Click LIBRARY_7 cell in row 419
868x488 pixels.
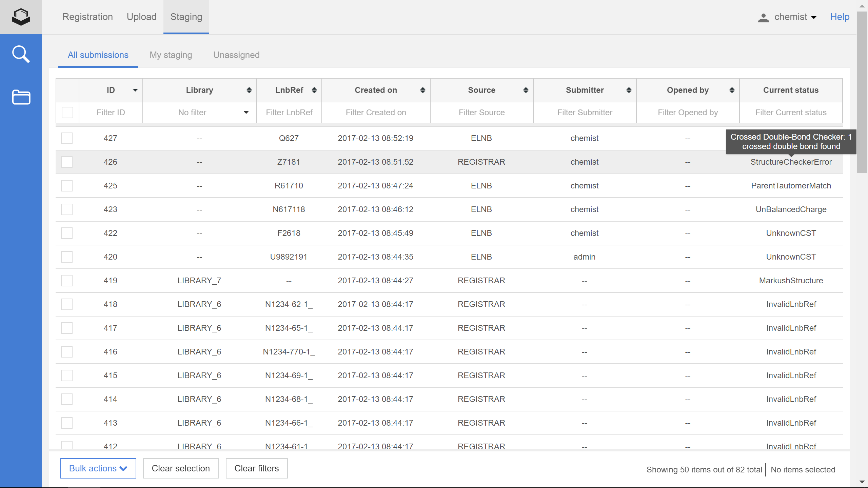[x=199, y=281]
